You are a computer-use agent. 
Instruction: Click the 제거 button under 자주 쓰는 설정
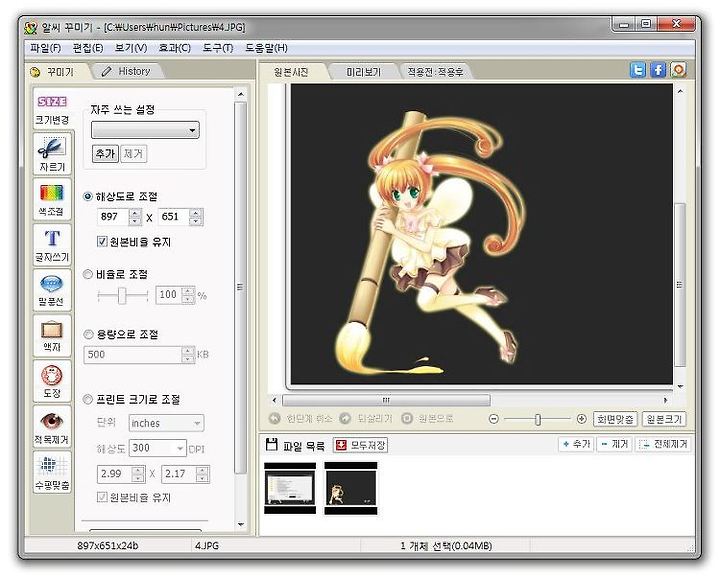pos(133,154)
